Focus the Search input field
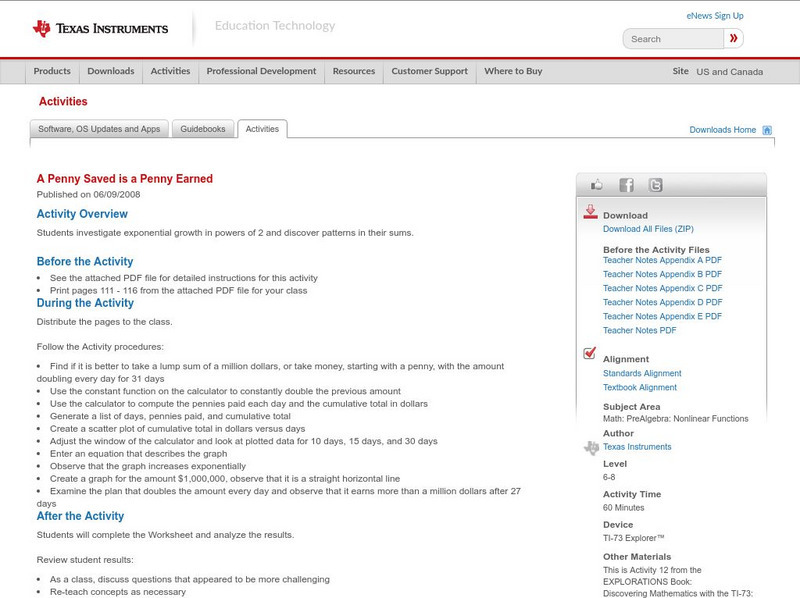The height and width of the screenshot is (598, 800). (673, 39)
